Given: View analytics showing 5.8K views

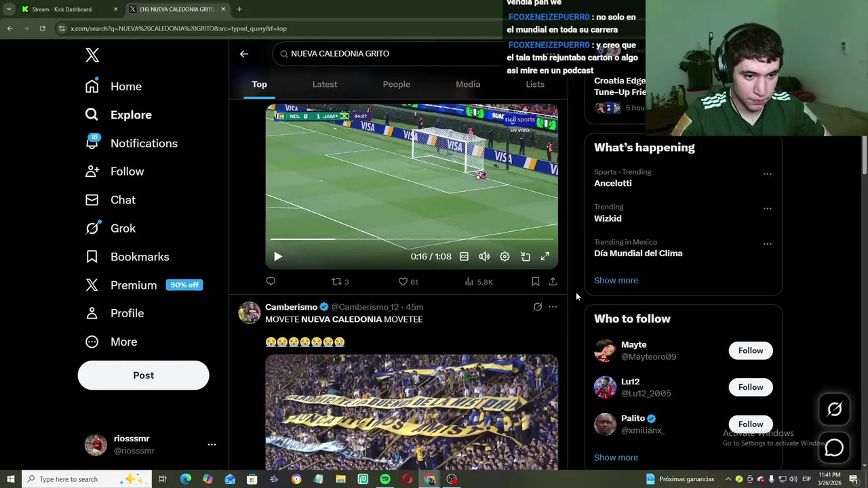Looking at the screenshot, I should click(x=479, y=281).
